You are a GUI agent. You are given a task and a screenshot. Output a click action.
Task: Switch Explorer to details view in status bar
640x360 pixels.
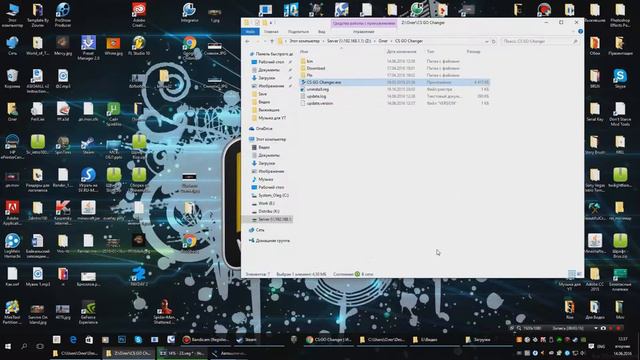pos(572,274)
